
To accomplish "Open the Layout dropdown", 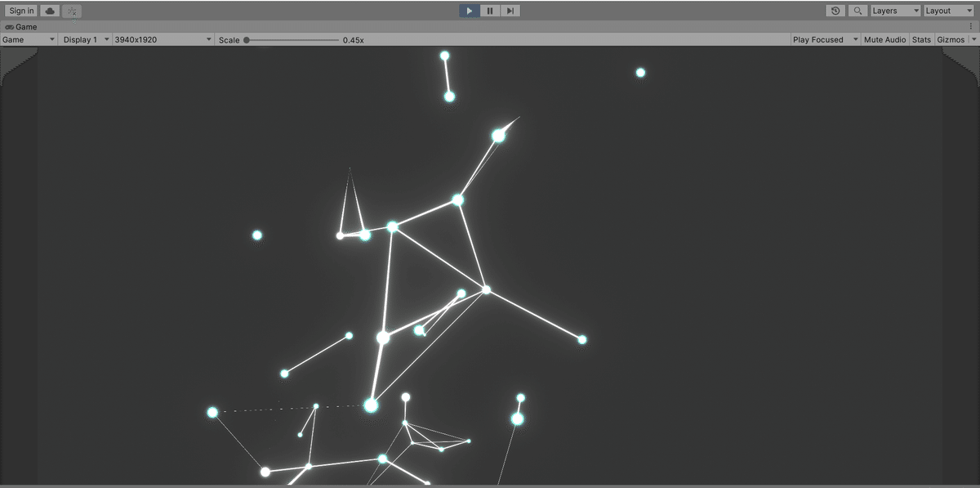I will tap(948, 11).
